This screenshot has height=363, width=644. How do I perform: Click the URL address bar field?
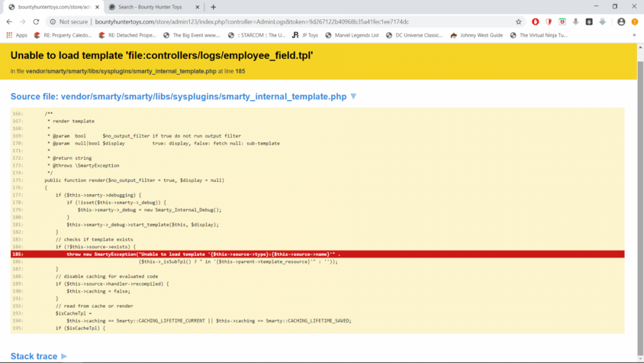click(290, 21)
